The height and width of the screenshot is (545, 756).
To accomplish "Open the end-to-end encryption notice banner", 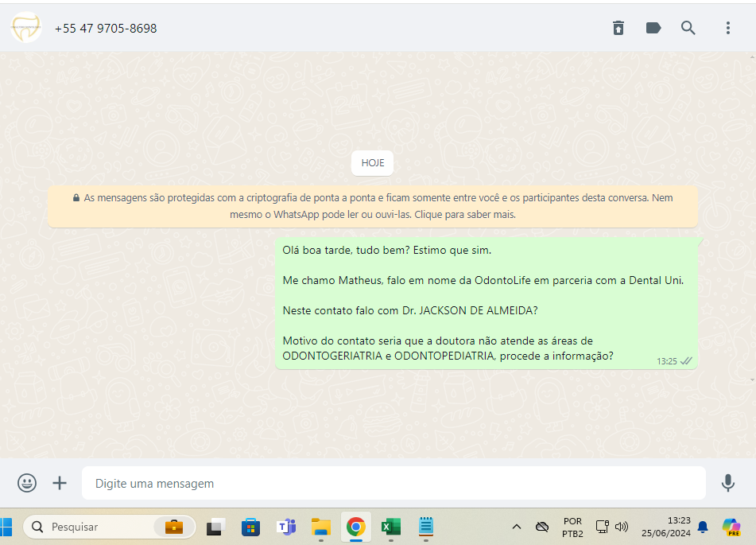I will [x=373, y=206].
